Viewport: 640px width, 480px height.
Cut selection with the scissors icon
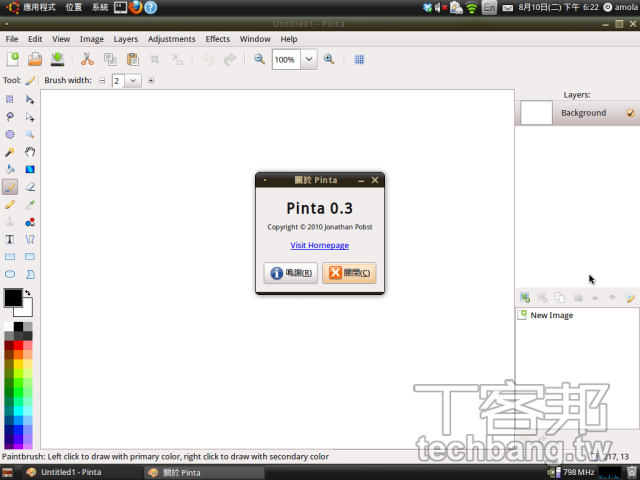tap(87, 60)
